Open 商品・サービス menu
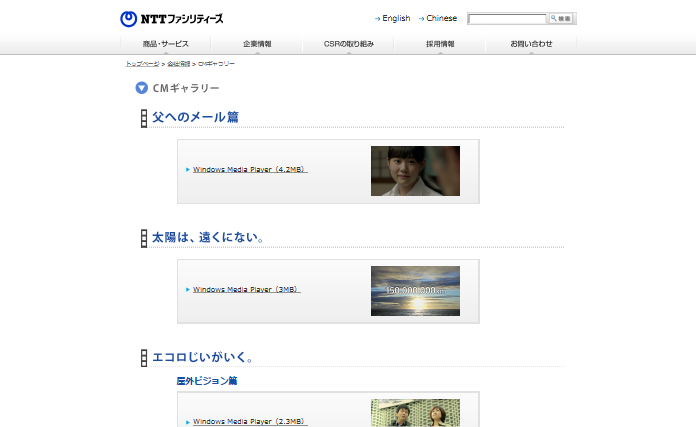Image resolution: width=696 pixels, height=427 pixels. pyautogui.click(x=166, y=44)
